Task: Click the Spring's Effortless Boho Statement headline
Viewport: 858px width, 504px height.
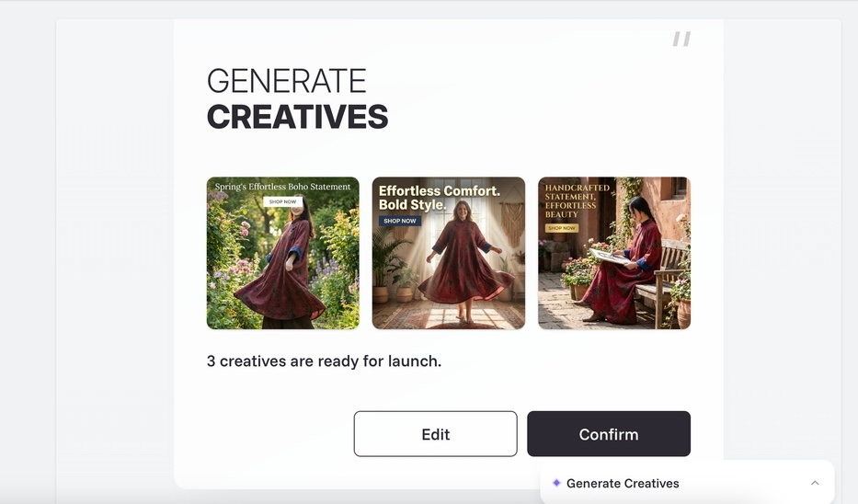Action: 282,187
